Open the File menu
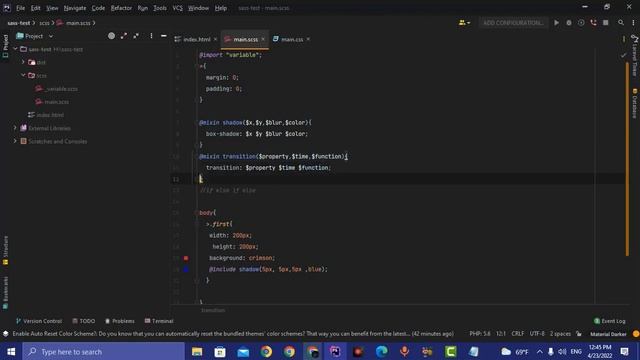 click(x=20, y=8)
